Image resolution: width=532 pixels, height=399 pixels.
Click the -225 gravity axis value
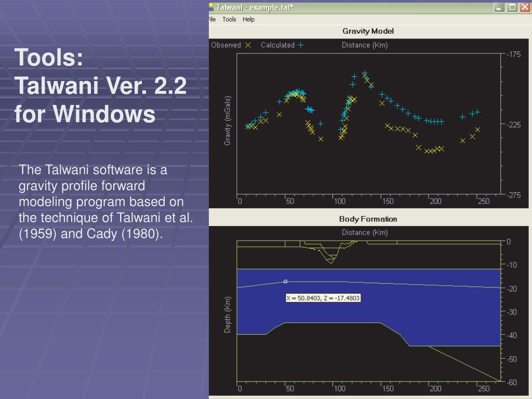514,125
